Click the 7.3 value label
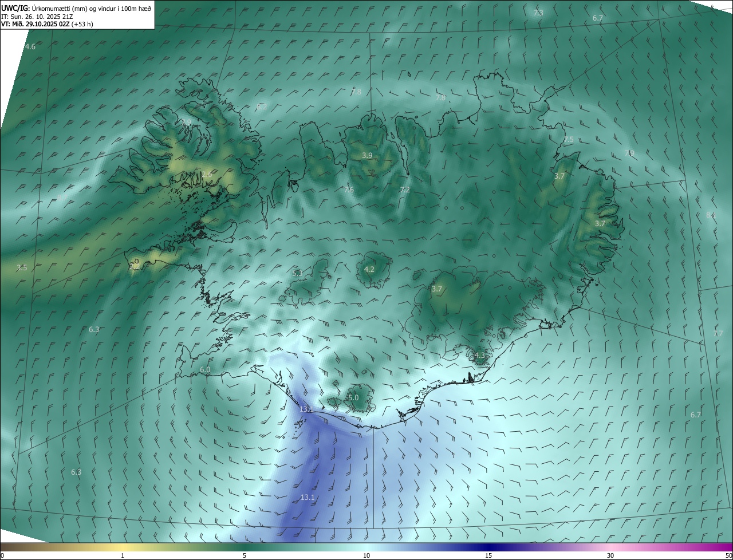The image size is (733, 560). click(x=538, y=13)
